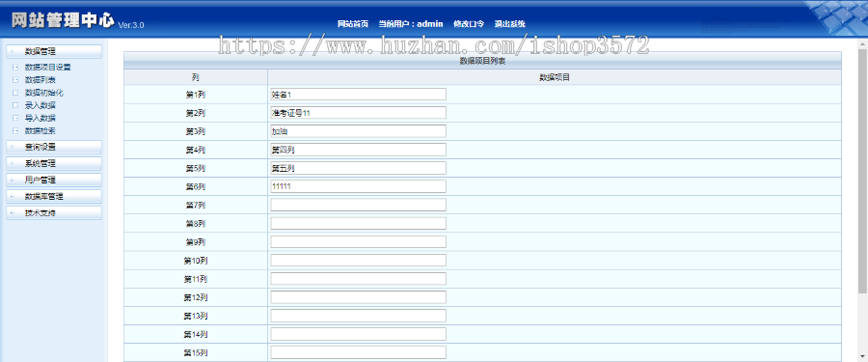Click the empty 第10列 input field
Screen dimensions: 868x362
click(x=358, y=261)
